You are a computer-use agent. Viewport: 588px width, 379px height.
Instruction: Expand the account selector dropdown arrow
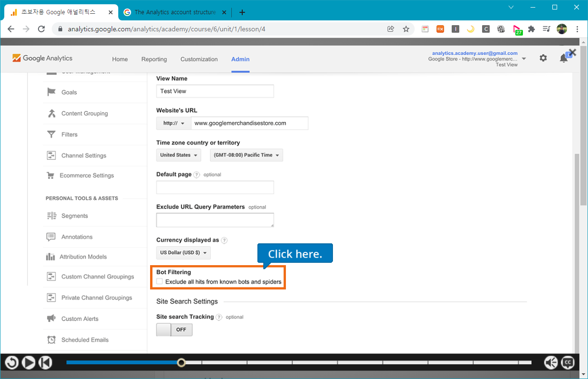click(x=524, y=59)
